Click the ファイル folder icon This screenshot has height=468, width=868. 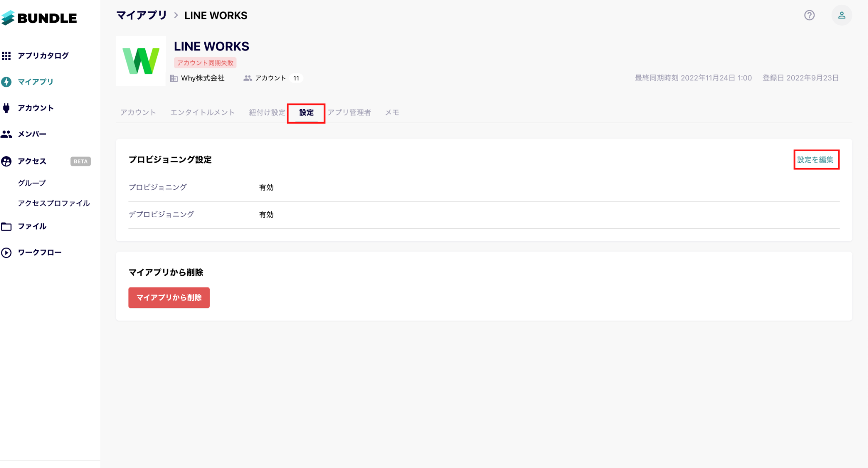coord(6,227)
